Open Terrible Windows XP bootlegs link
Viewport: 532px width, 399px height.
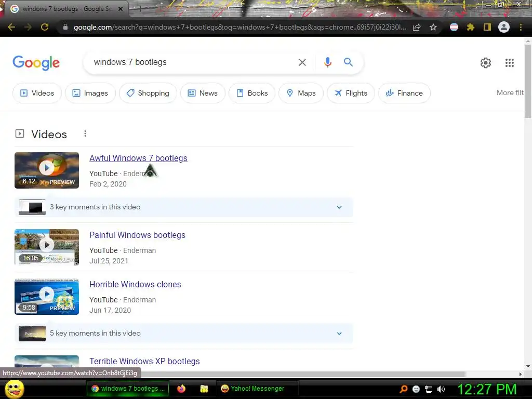point(144,362)
